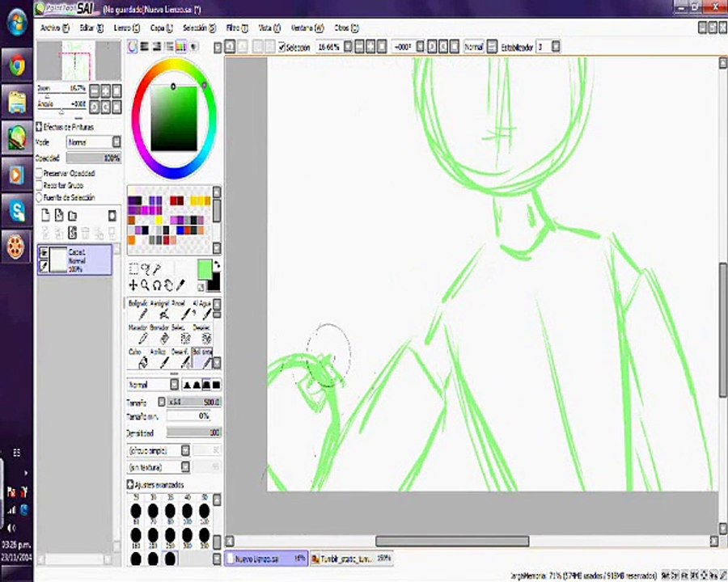Open Windows Explorer folder from taskbar
The image size is (728, 582).
pyautogui.click(x=17, y=102)
